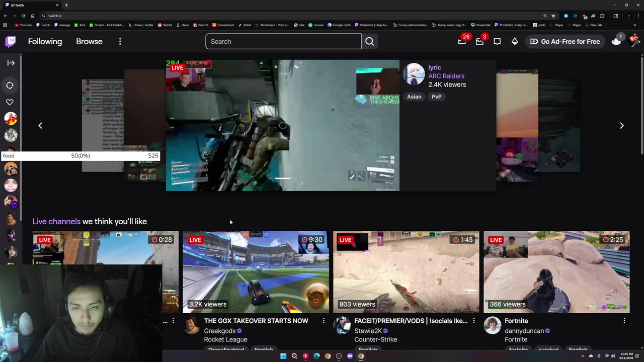This screenshot has width=644, height=362.
Task: Open the whispers chat bubble icon
Action: coord(497,42)
